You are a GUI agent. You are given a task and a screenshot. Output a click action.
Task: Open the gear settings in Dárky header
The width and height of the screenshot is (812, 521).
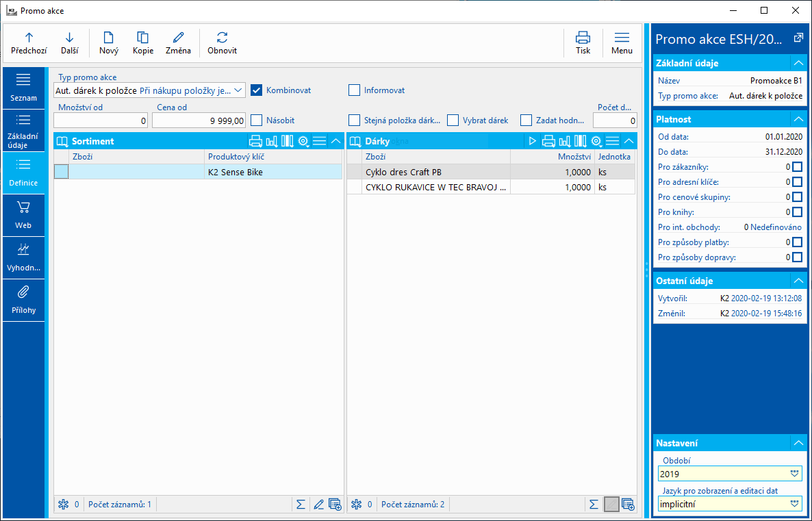point(596,141)
